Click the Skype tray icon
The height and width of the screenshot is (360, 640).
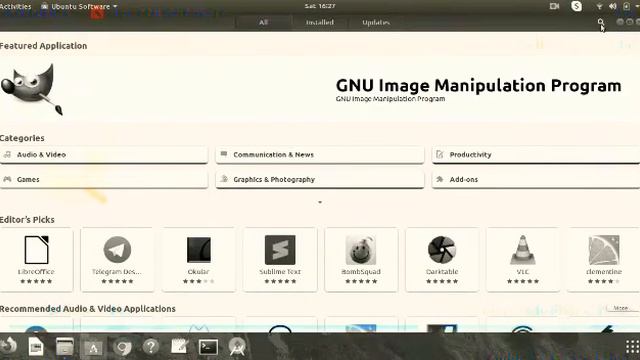point(576,6)
